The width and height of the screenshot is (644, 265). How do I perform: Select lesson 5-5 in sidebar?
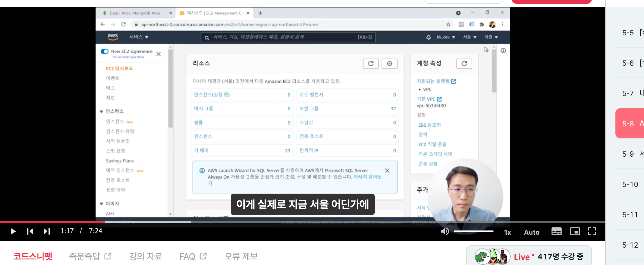pos(630,33)
